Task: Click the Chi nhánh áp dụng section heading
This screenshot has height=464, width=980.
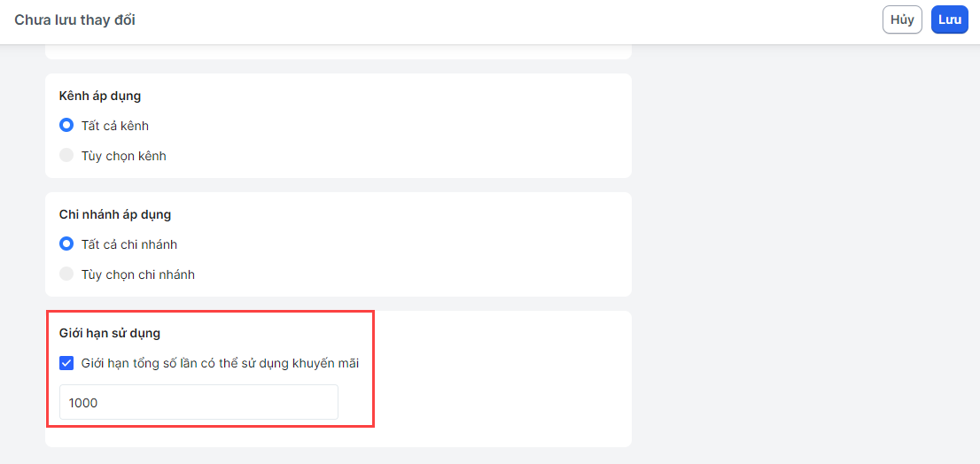Action: coord(115,215)
